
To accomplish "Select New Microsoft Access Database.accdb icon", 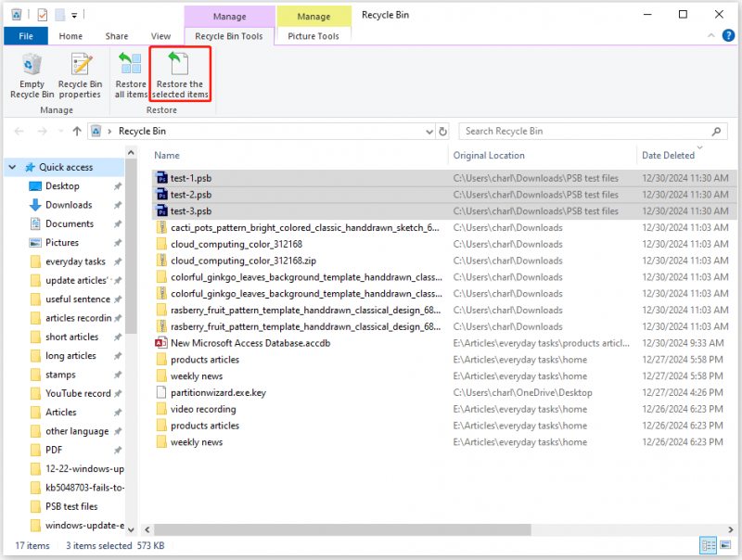I will 161,343.
